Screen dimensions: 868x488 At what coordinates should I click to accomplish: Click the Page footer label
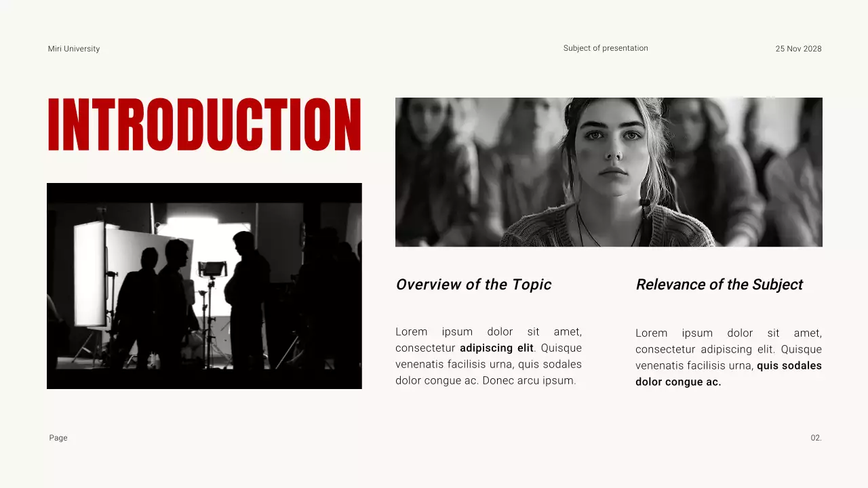58,438
